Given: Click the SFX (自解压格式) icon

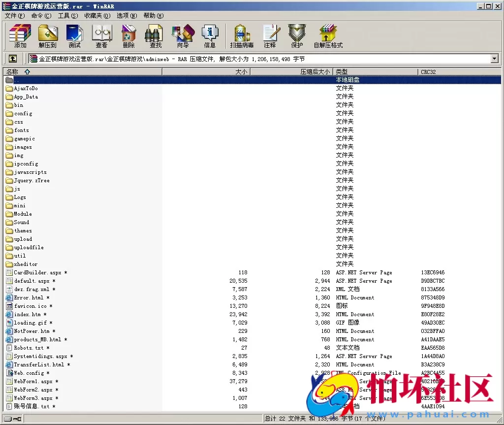Looking at the screenshot, I should [x=328, y=36].
